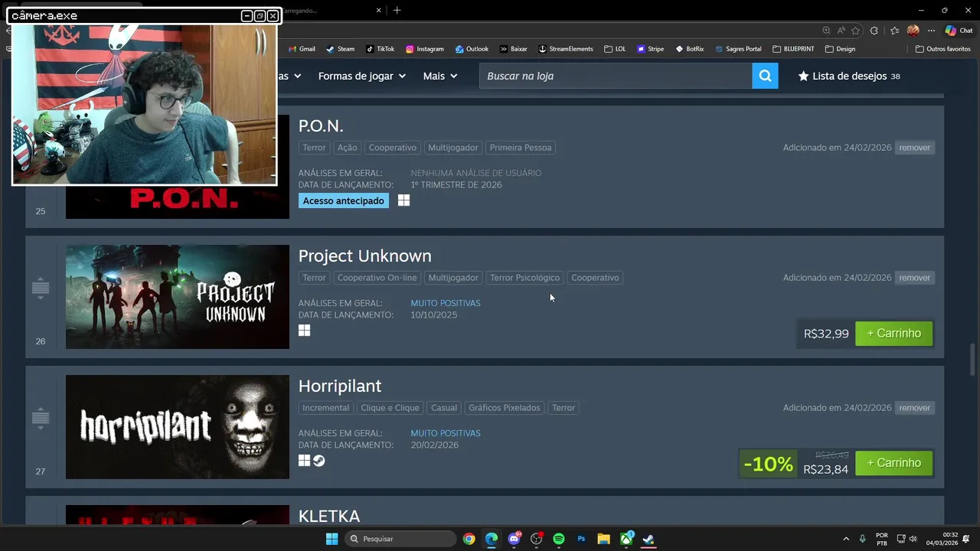Click the Windows Start button
This screenshot has width=980, height=551.
point(332,539)
